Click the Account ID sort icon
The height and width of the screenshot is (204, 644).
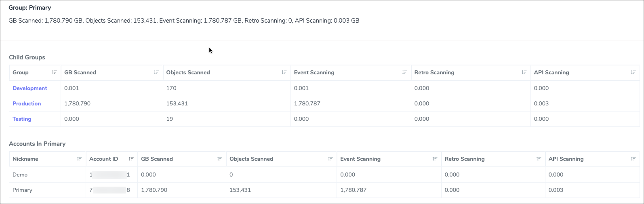tap(131, 159)
